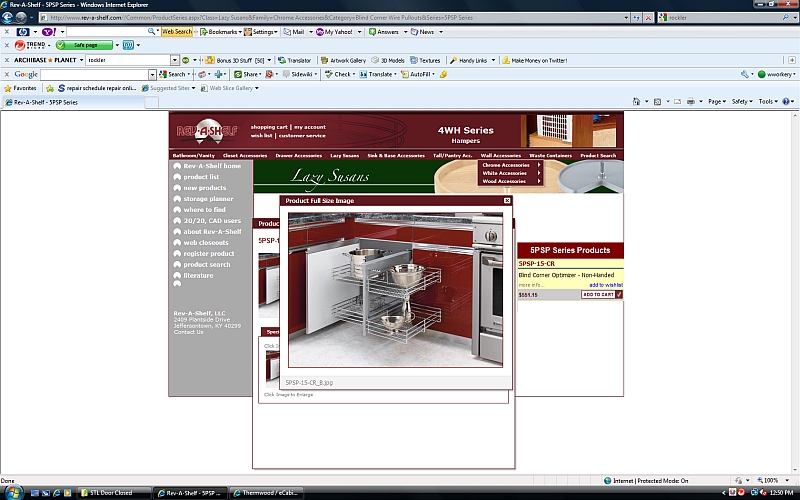The height and width of the screenshot is (500, 800).
Task: Click the HP logo toolbar icon
Action: 23,32
